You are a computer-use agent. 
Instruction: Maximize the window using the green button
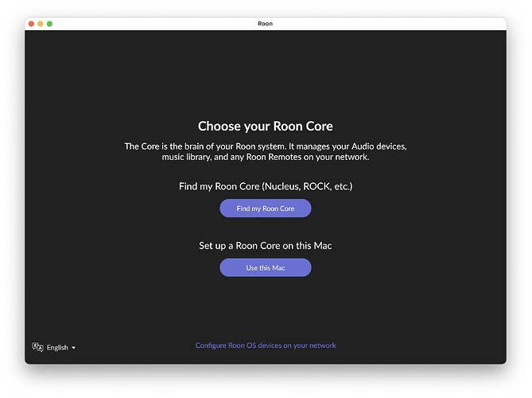(49, 24)
